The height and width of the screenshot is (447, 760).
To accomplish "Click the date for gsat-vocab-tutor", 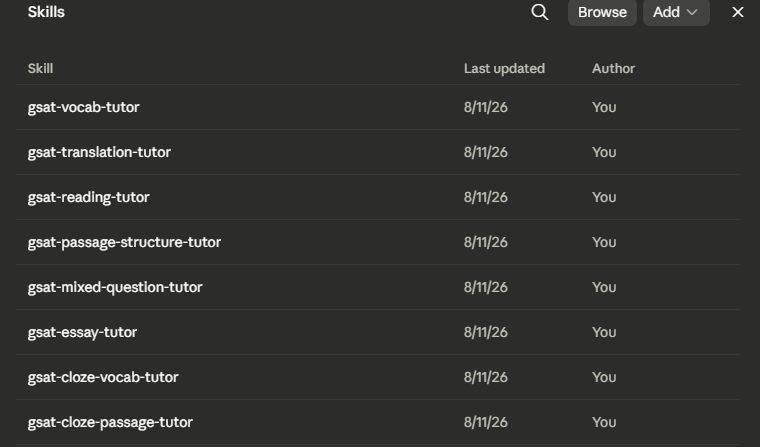I will point(486,107).
